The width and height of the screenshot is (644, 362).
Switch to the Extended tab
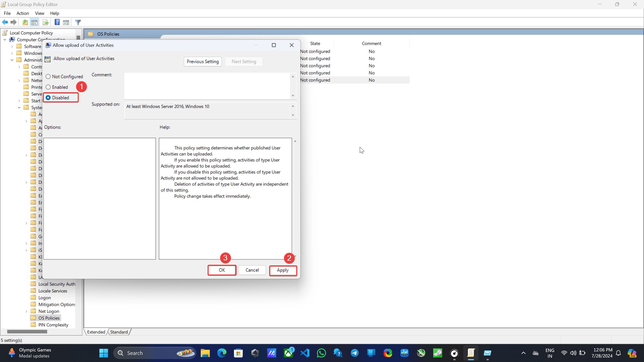pyautogui.click(x=96, y=332)
